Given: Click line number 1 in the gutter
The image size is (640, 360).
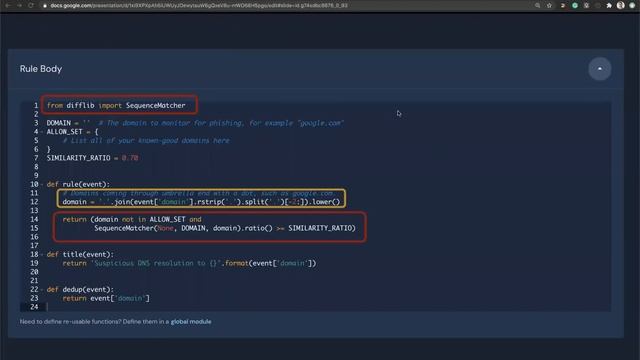Looking at the screenshot, I should 36,105.
